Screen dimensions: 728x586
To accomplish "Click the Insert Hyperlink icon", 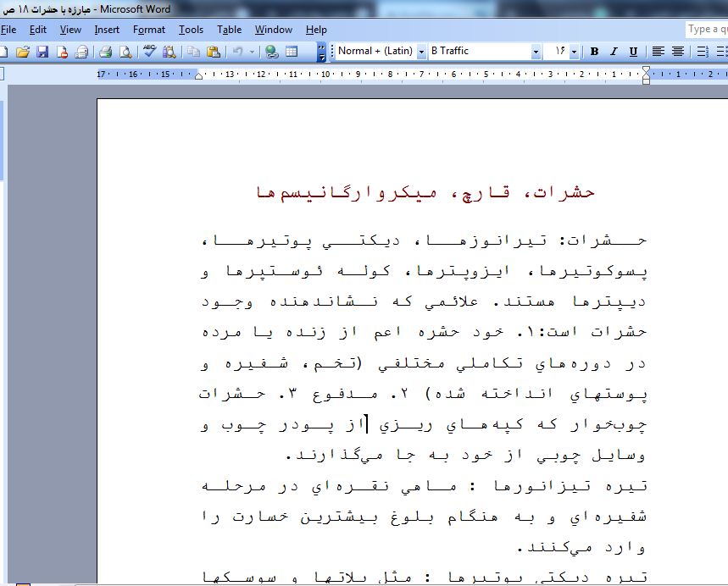I will coord(272,52).
